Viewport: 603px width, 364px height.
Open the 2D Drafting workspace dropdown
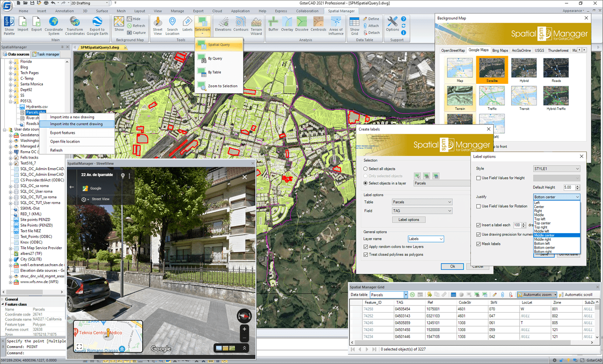click(90, 3)
